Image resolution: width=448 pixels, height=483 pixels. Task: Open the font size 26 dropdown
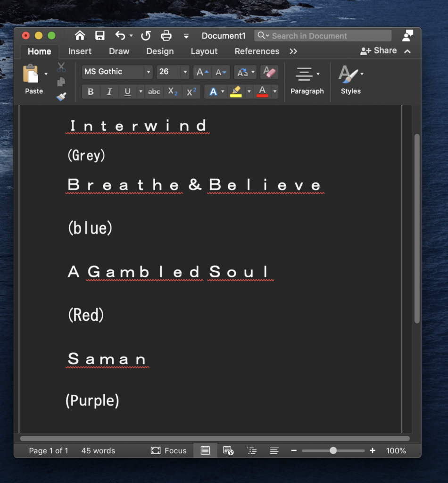tap(185, 72)
